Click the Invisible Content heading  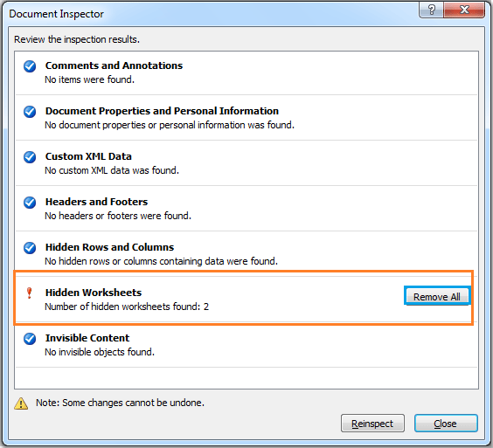[x=87, y=338]
